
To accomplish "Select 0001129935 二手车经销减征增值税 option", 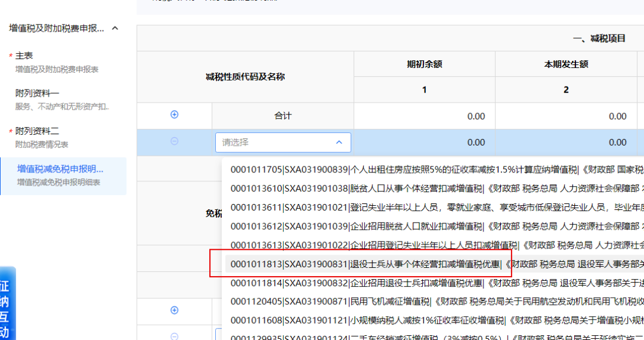I will (x=435, y=336).
